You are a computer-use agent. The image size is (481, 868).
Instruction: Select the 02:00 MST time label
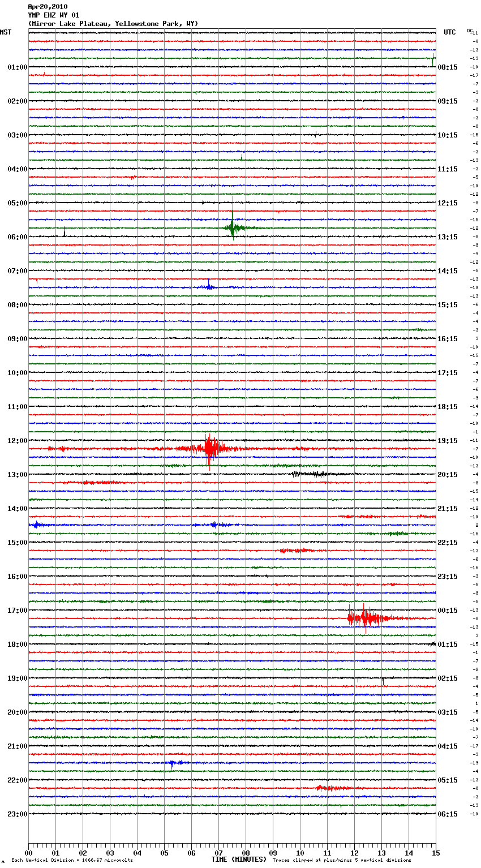tap(18, 101)
